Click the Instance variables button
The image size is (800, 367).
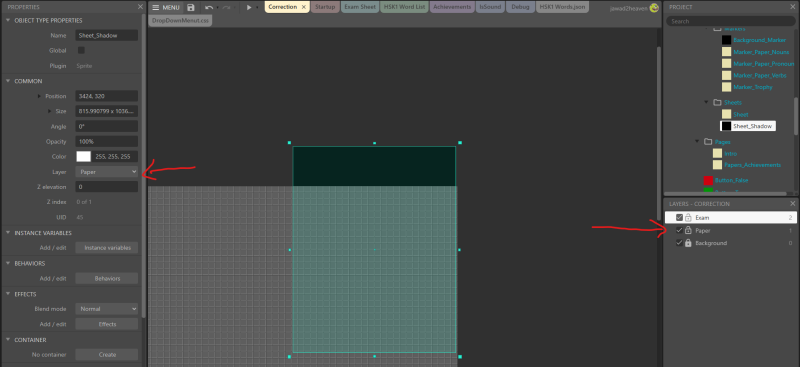(x=107, y=248)
